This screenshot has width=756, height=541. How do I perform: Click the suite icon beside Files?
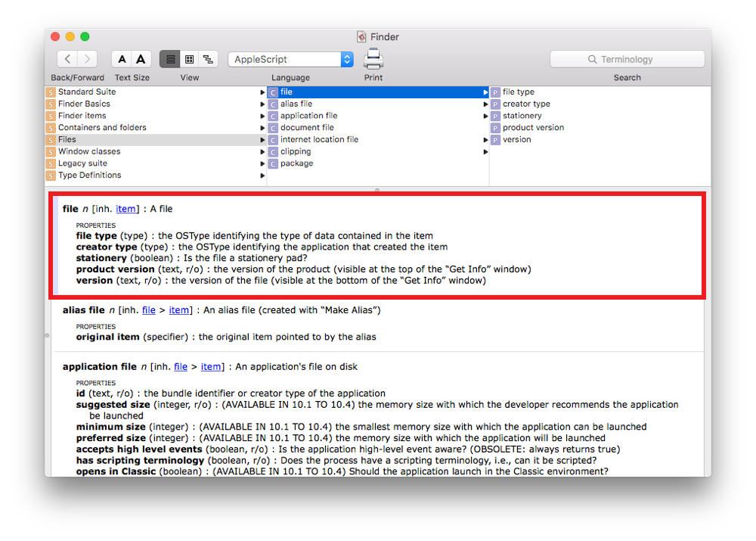click(51, 140)
